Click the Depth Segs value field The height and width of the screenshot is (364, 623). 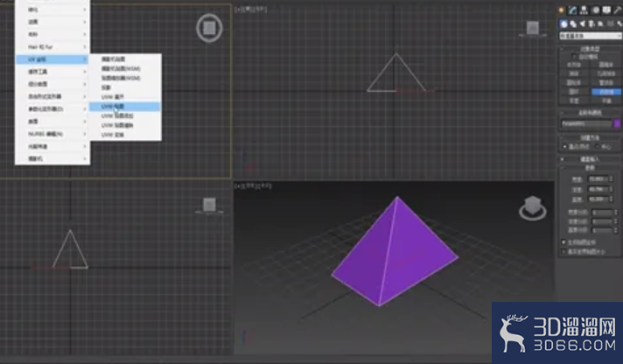(602, 221)
